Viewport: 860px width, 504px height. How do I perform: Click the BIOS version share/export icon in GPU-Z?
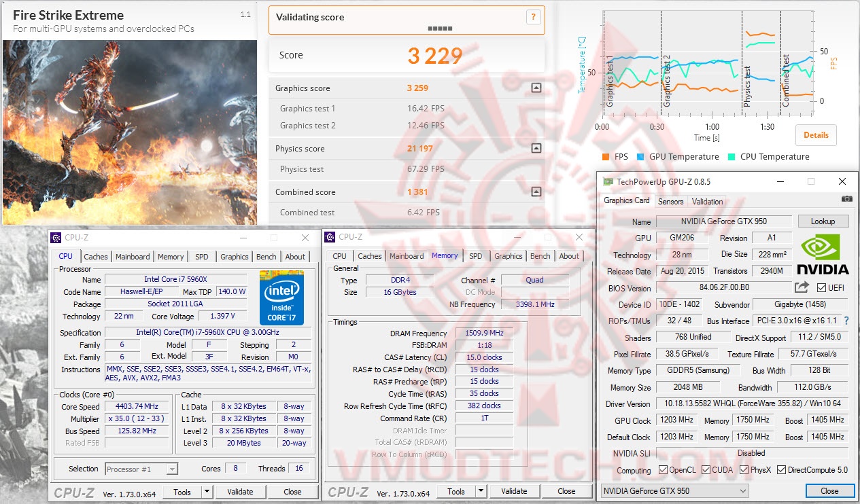tap(802, 287)
